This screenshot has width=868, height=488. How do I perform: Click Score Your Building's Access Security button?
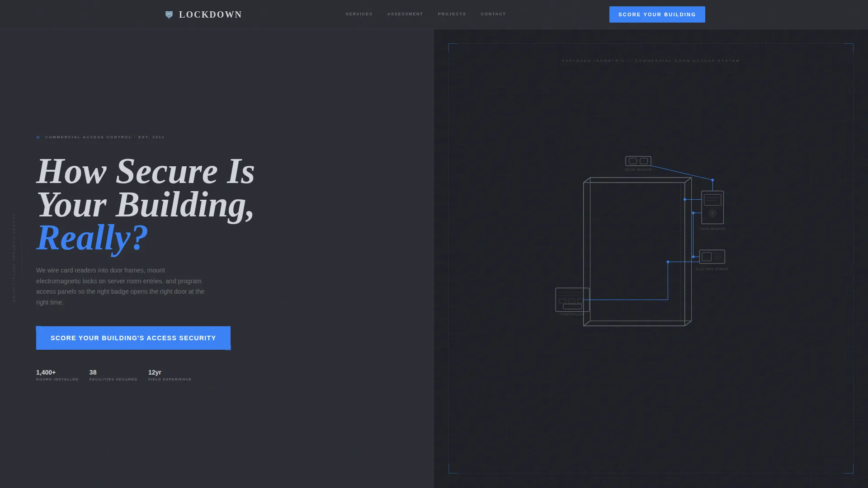point(133,338)
